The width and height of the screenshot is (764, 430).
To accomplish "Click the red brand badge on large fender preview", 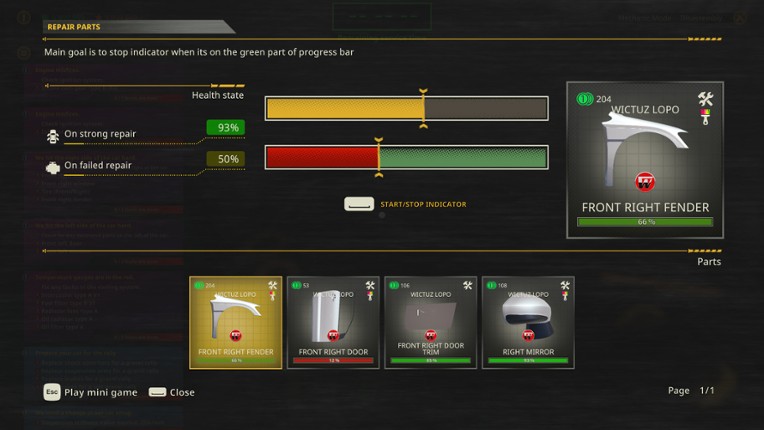I will [645, 181].
